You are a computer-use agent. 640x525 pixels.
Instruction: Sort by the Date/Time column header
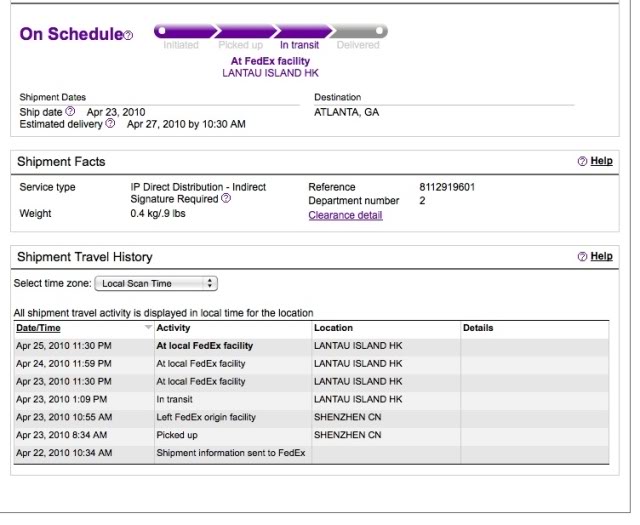36,328
